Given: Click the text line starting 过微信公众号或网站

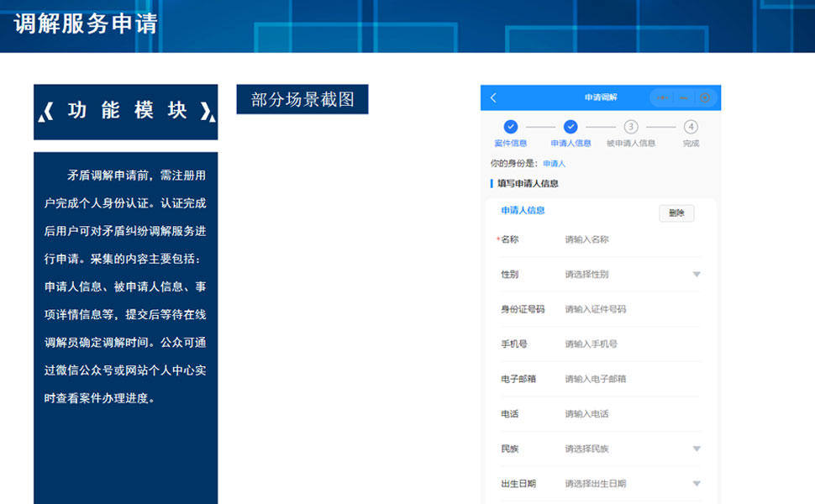Looking at the screenshot, I should click(x=125, y=370).
